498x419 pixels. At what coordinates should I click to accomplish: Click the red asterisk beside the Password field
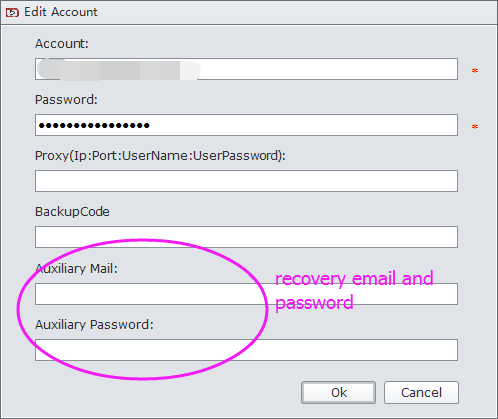[x=475, y=127]
